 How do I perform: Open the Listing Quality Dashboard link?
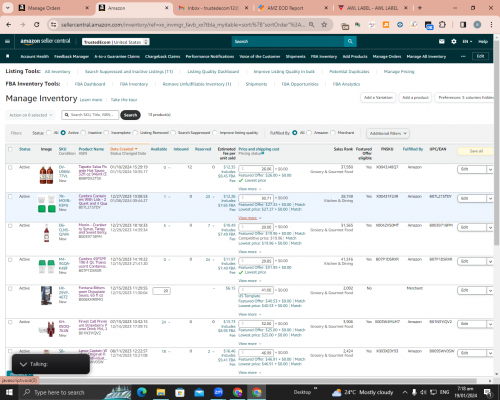pyautogui.click(x=213, y=71)
